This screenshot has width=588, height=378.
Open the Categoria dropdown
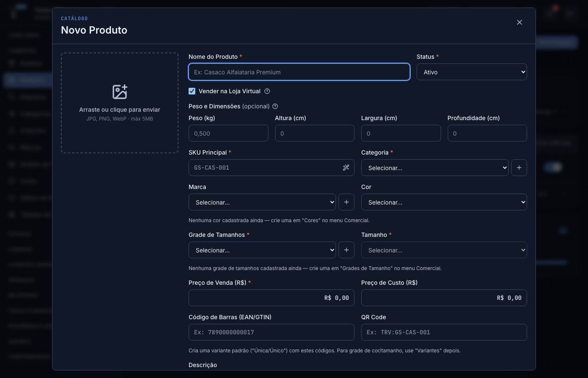(435, 168)
